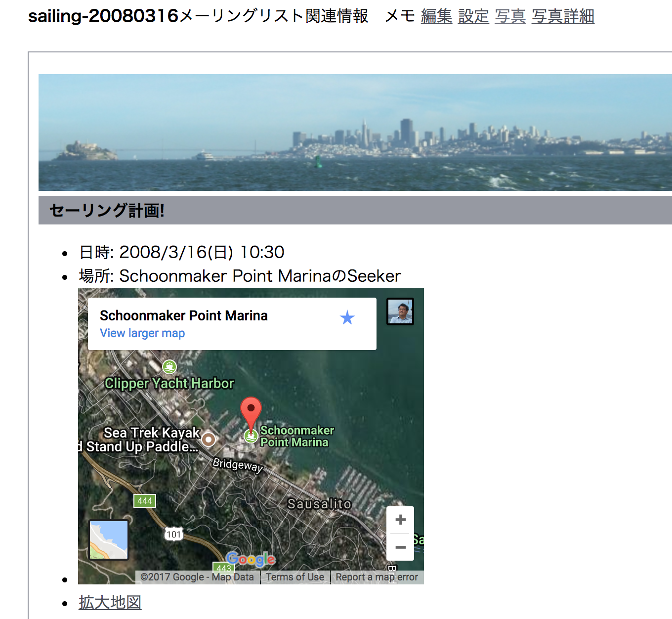Zoom in with the map plus button
672x619 pixels.
click(400, 520)
